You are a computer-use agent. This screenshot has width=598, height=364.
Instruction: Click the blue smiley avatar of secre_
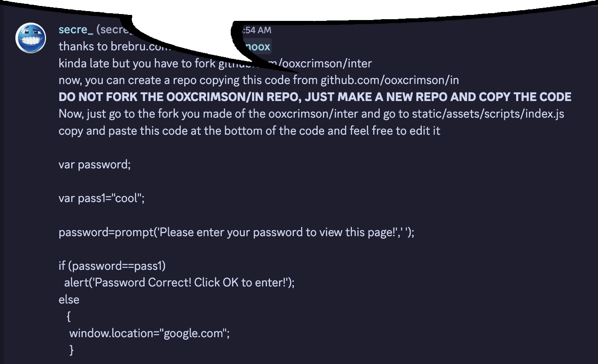pyautogui.click(x=31, y=38)
